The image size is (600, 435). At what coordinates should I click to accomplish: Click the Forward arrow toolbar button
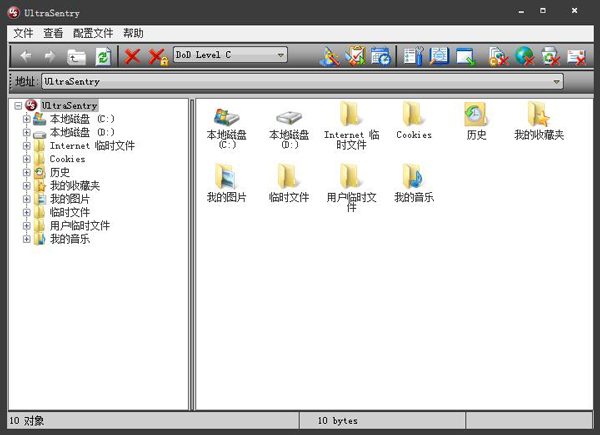pos(50,56)
